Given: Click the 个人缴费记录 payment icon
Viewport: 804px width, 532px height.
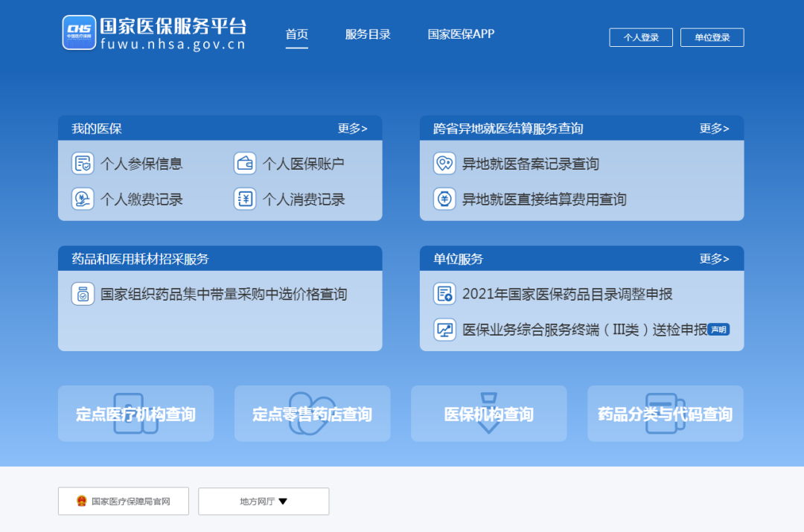Looking at the screenshot, I should point(83,199).
